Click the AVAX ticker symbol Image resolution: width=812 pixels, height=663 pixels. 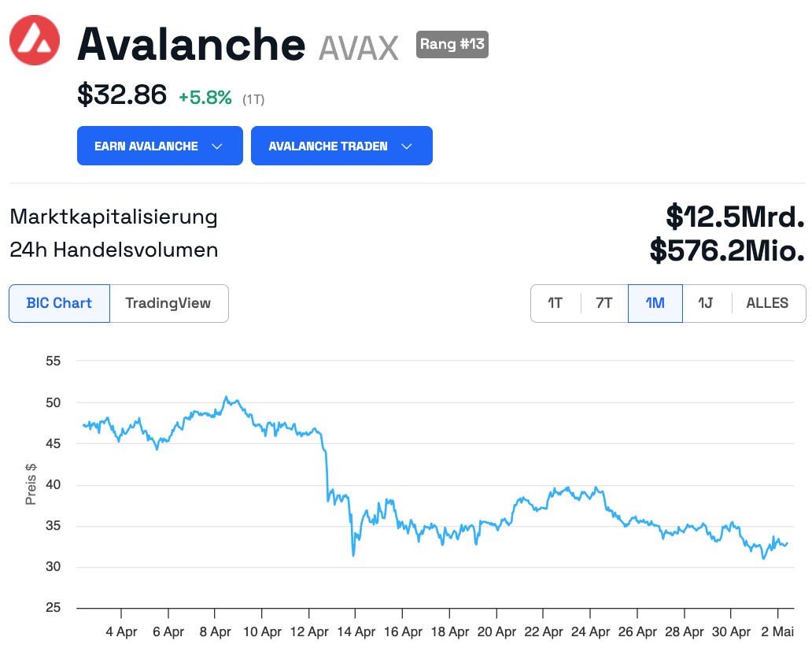coord(359,48)
